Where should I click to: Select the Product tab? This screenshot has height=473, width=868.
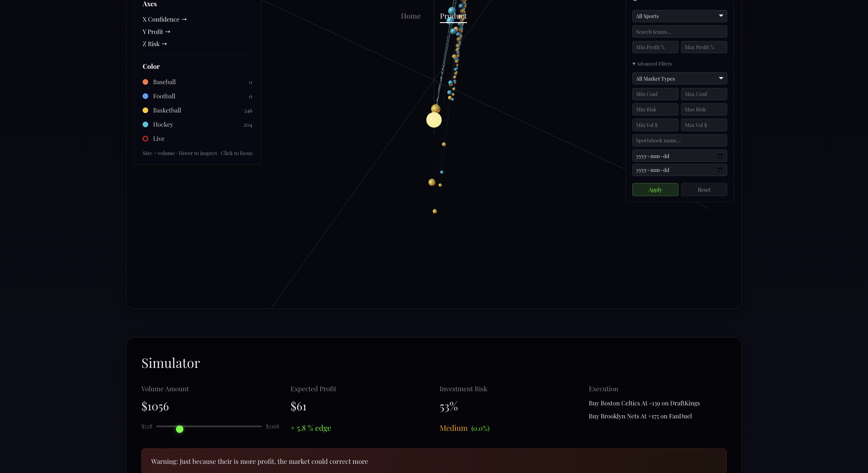(x=453, y=16)
